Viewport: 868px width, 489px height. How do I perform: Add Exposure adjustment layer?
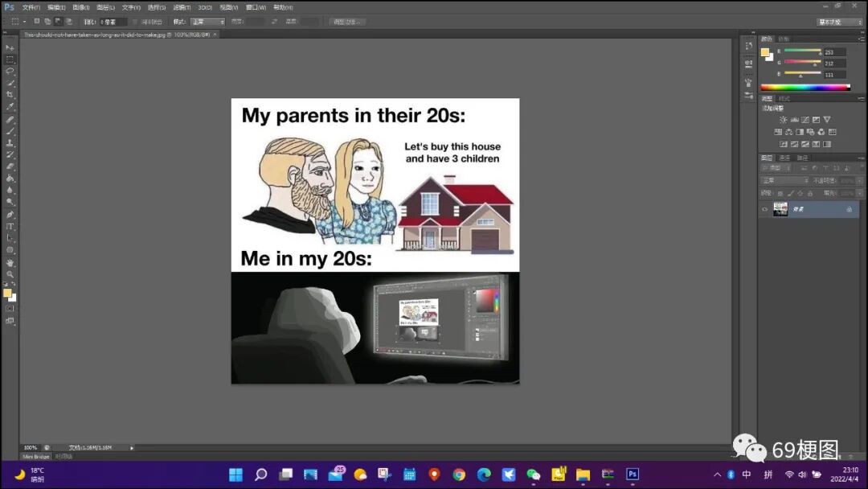816,120
